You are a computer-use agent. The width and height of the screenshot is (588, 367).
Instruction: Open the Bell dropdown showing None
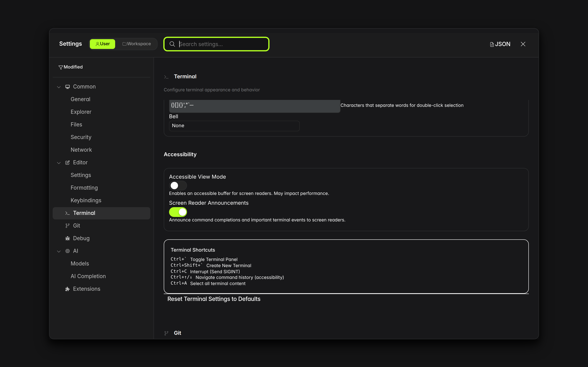[x=234, y=126]
